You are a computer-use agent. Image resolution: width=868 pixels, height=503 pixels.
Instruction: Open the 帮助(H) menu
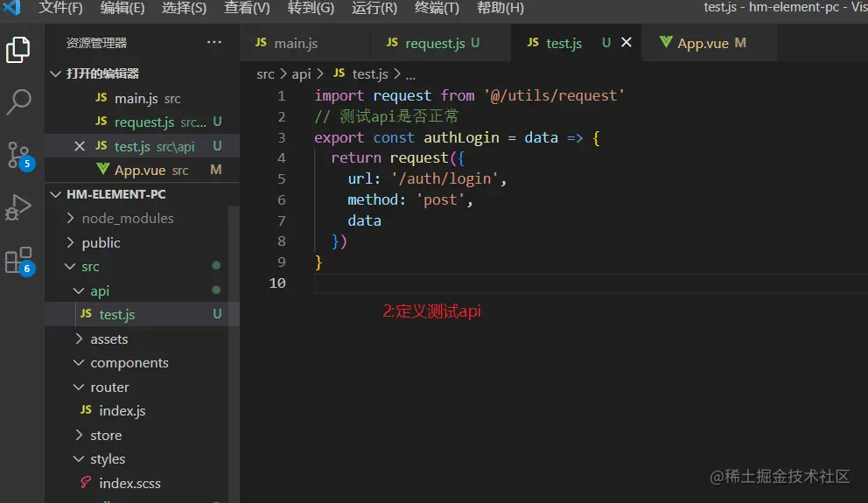click(x=500, y=8)
